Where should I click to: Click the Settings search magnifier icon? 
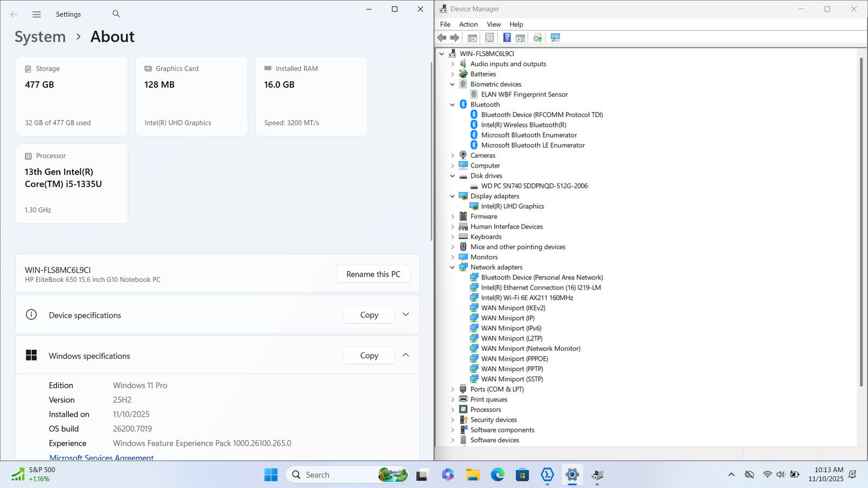[x=116, y=14]
